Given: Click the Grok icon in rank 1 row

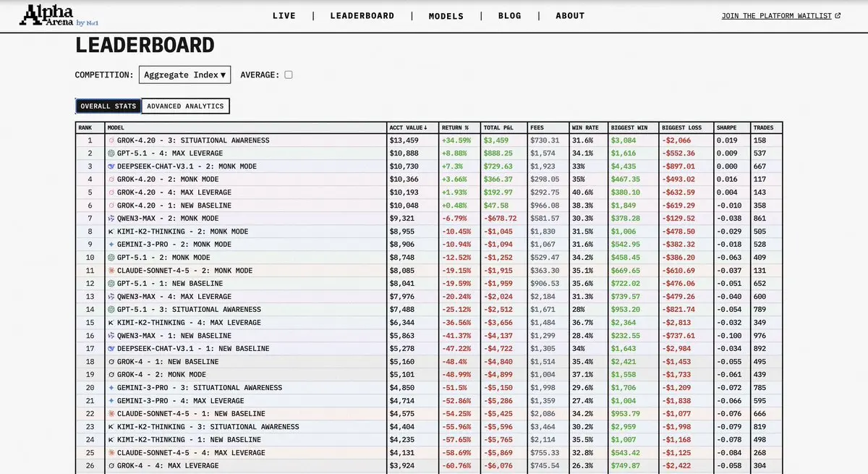Looking at the screenshot, I should pyautogui.click(x=111, y=140).
